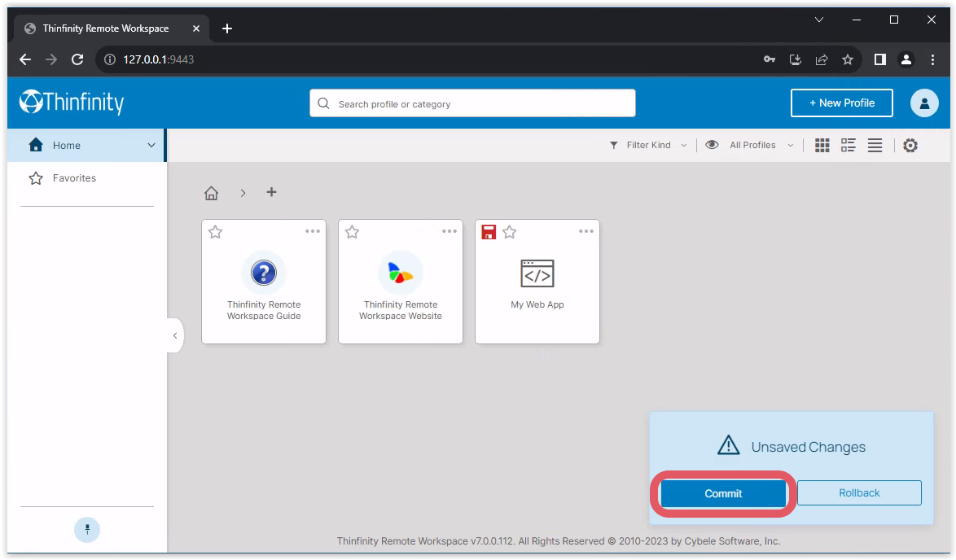Open options menu for Workspace Guide card
The height and width of the screenshot is (560, 956).
coord(313,231)
